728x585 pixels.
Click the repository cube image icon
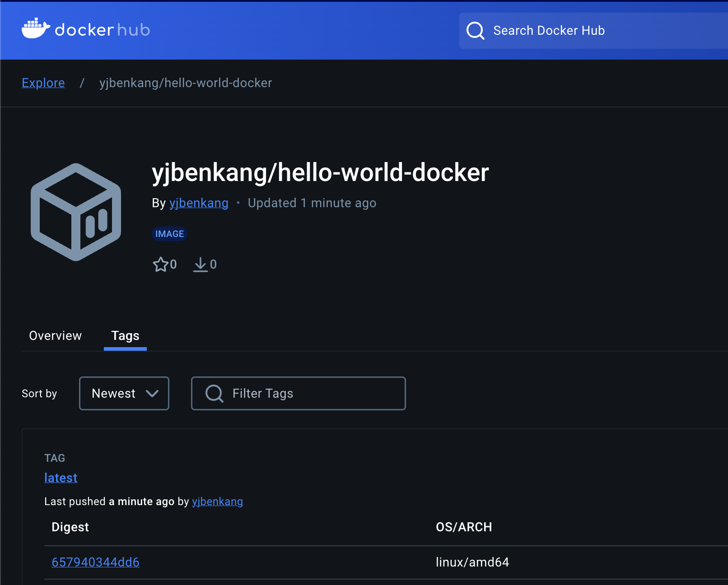tap(76, 212)
